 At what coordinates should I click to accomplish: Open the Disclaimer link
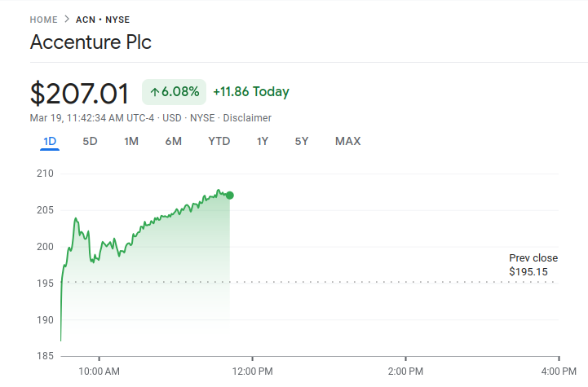point(247,118)
